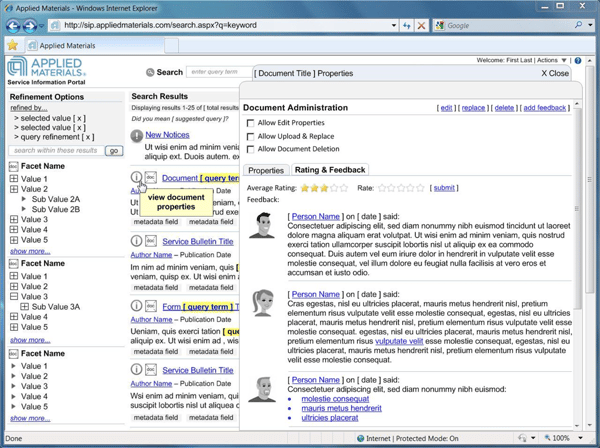Viewport: 600px width, 448px height.
Task: Remove the query refinement with its x
Action: (x=88, y=137)
